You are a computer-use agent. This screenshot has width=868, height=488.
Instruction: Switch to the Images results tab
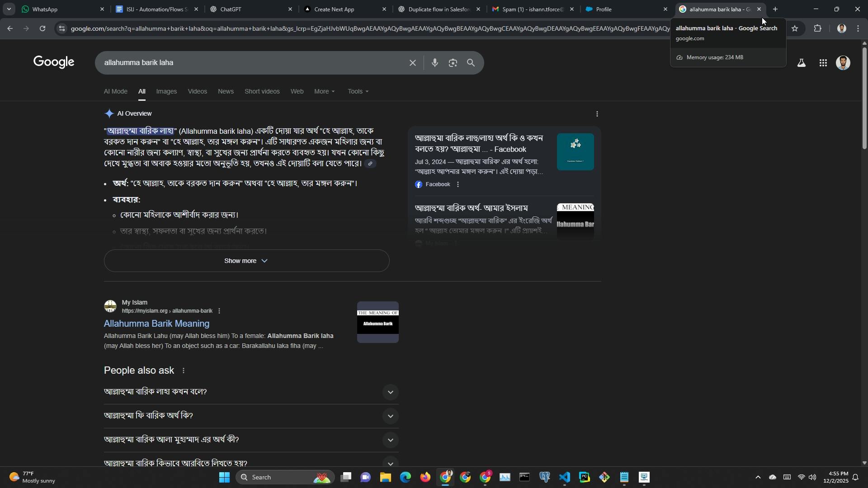(166, 91)
